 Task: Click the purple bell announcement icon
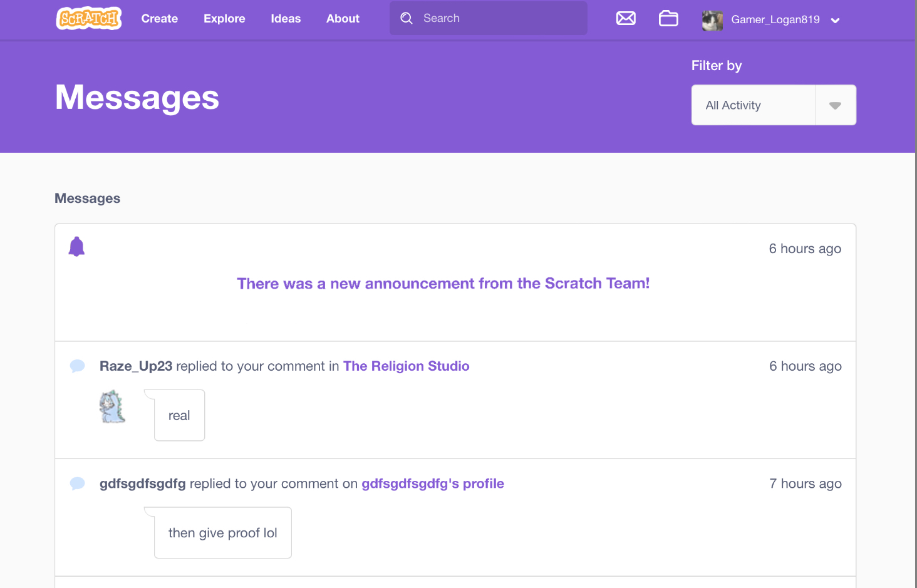tap(76, 246)
